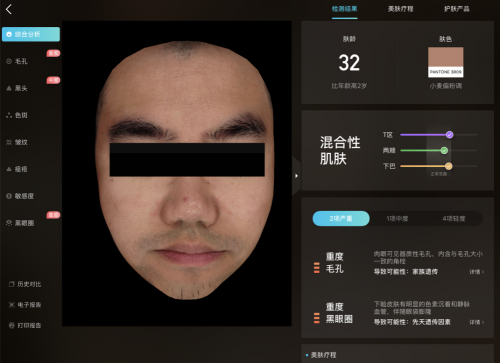The image size is (500, 363).
Task: Click the 美肤疗程 section header at the bottom
Action: click(323, 355)
